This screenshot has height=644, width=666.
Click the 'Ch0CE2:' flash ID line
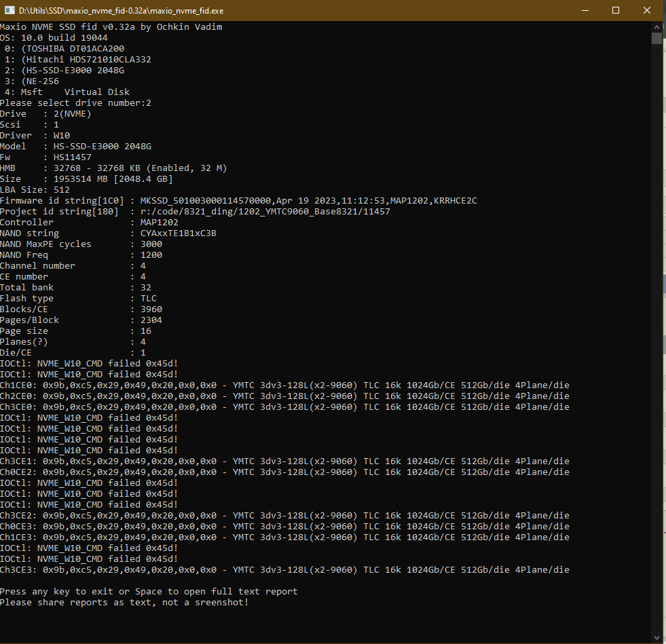[284, 472]
